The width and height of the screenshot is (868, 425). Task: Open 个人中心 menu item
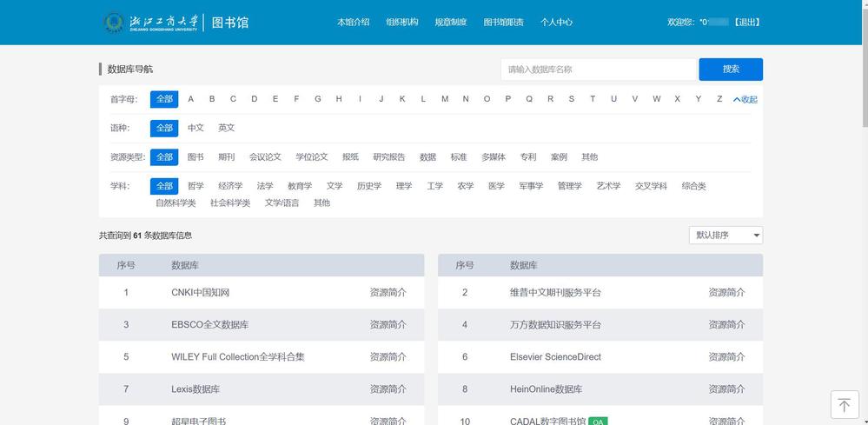click(x=556, y=23)
